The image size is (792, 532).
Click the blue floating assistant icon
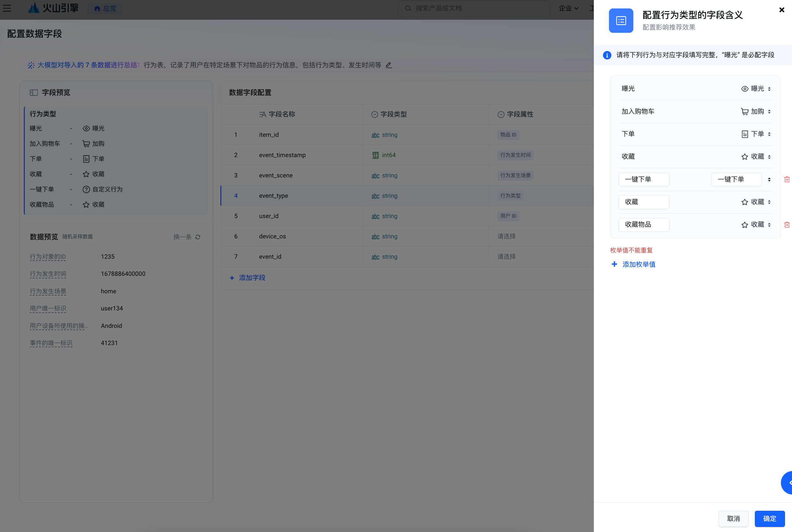point(787,482)
